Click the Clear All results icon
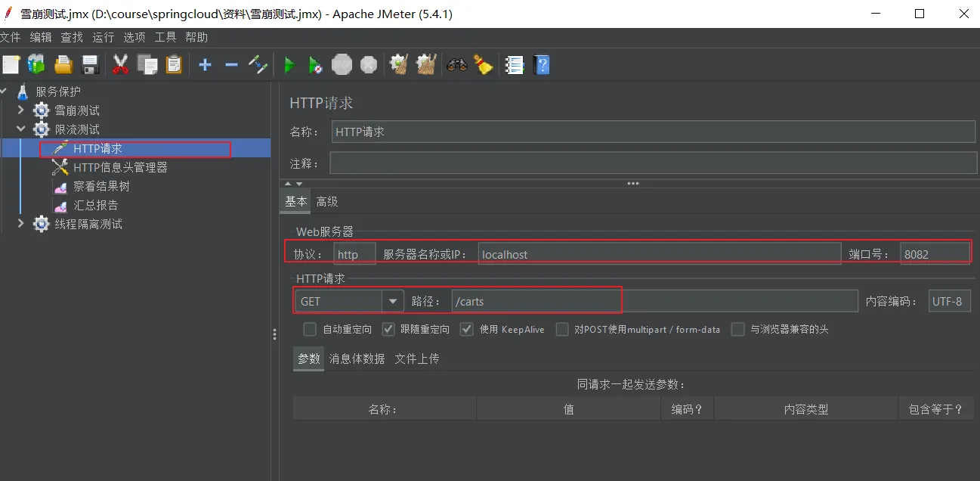Viewport: 980px width, 481px height. [x=426, y=65]
